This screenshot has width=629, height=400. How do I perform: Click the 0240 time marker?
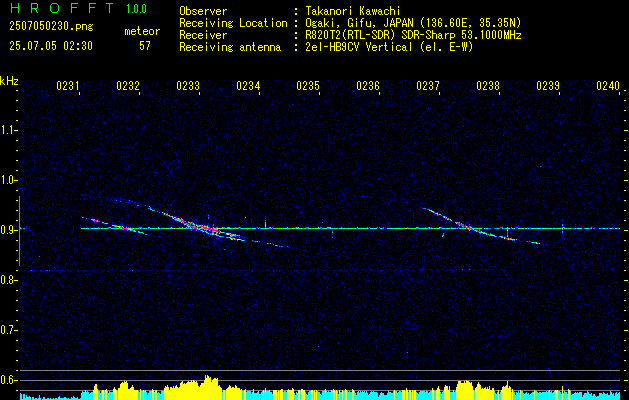(x=608, y=85)
